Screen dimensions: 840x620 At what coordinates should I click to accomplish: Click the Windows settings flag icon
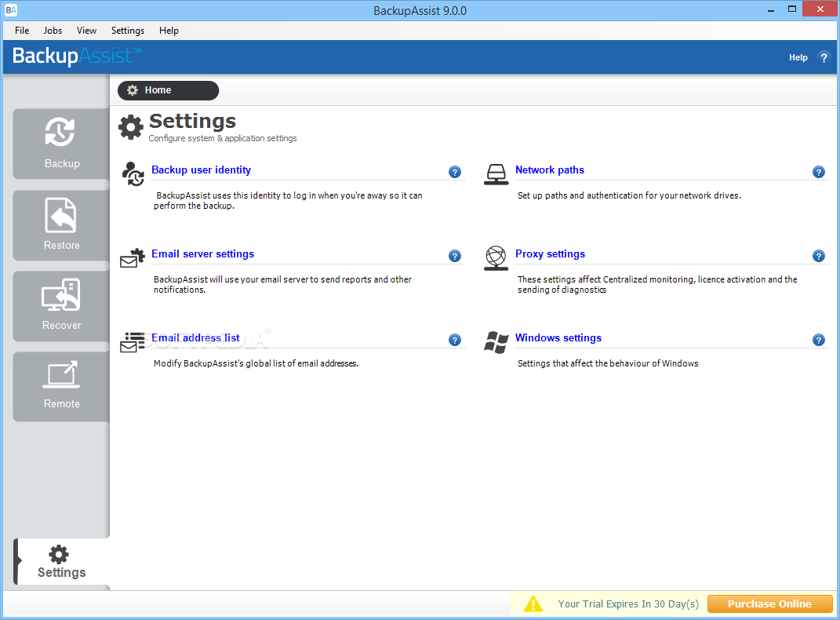(x=496, y=342)
